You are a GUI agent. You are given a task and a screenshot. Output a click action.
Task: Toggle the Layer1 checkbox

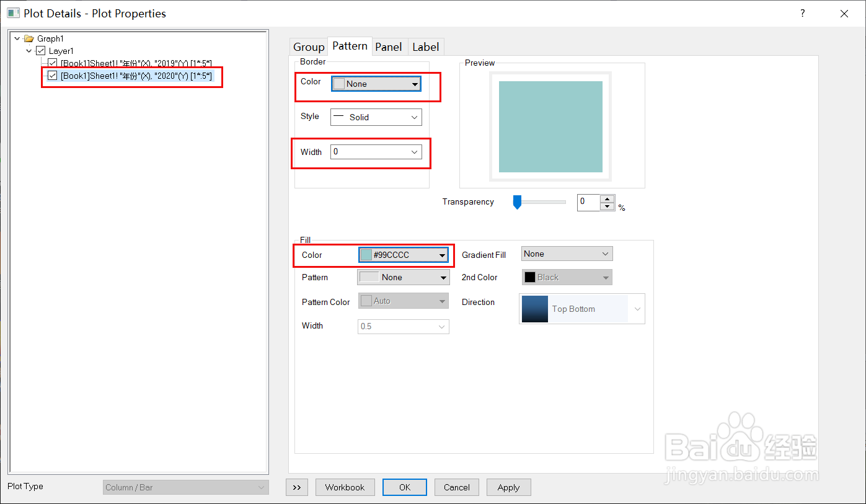click(x=41, y=51)
